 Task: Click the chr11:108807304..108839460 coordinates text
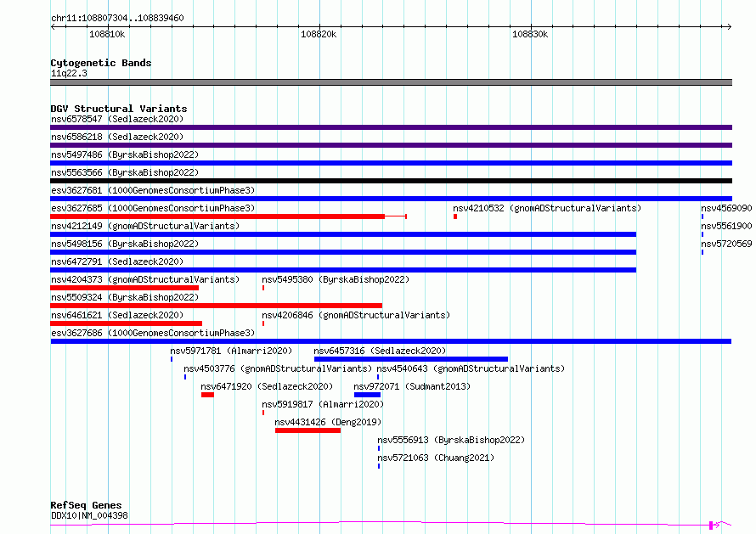(117, 18)
